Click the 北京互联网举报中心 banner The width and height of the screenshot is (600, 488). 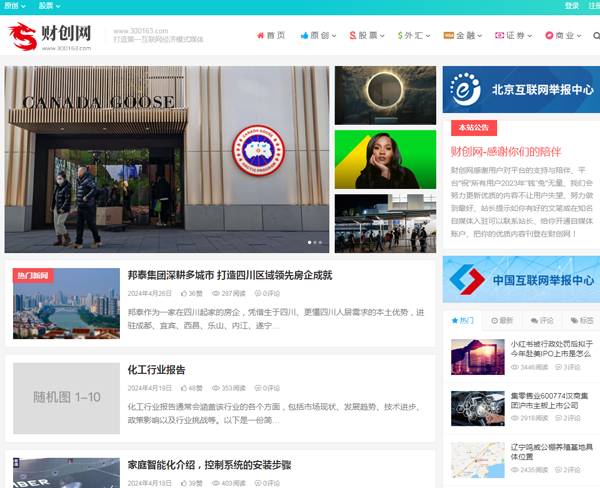pyautogui.click(x=521, y=90)
